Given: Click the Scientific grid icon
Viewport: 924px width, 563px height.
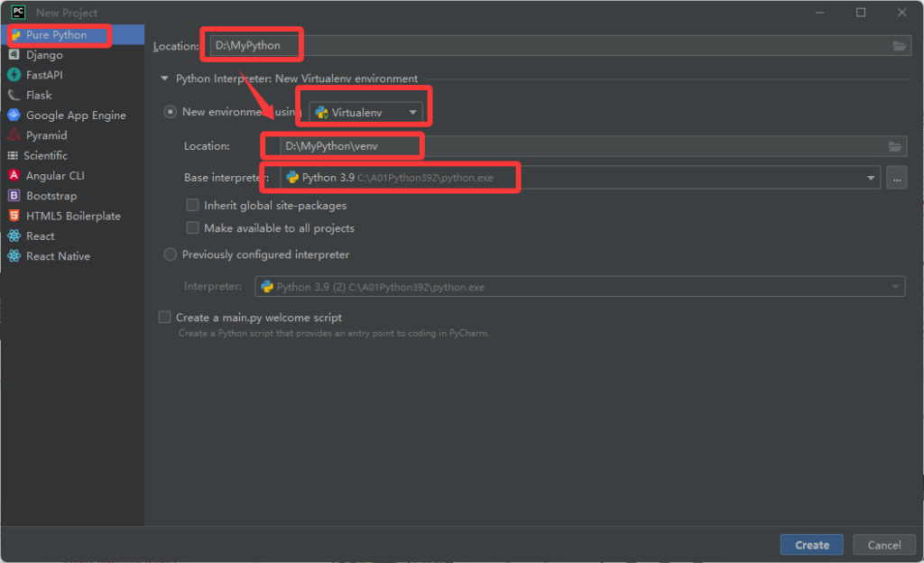Looking at the screenshot, I should tap(13, 155).
